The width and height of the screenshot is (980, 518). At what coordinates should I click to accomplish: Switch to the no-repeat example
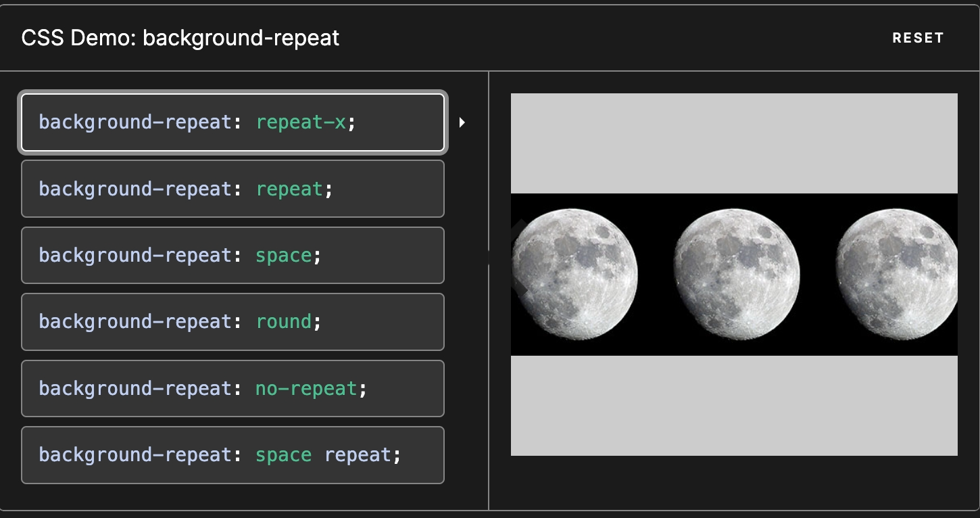(x=232, y=388)
